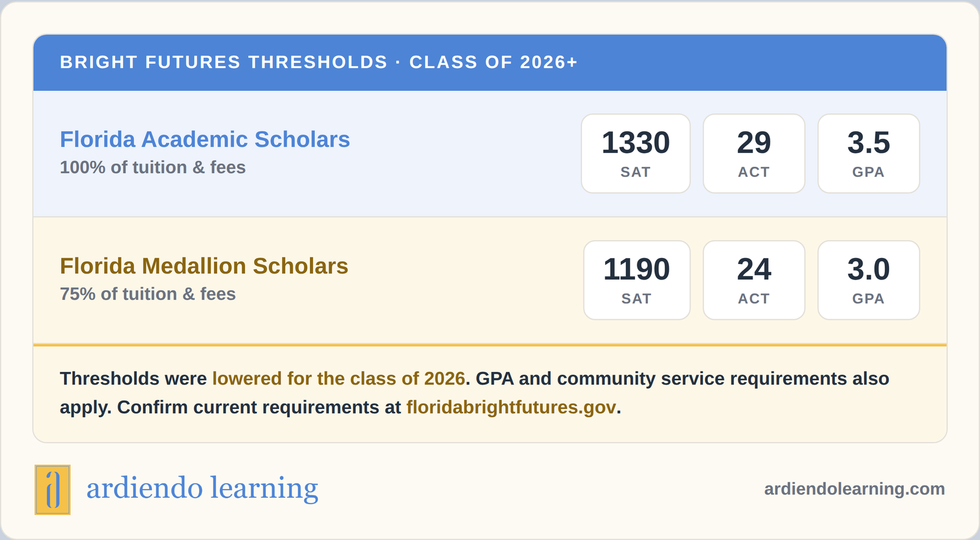The height and width of the screenshot is (540, 980).
Task: Click the '100% of tuition & fees' text
Action: pos(153,167)
